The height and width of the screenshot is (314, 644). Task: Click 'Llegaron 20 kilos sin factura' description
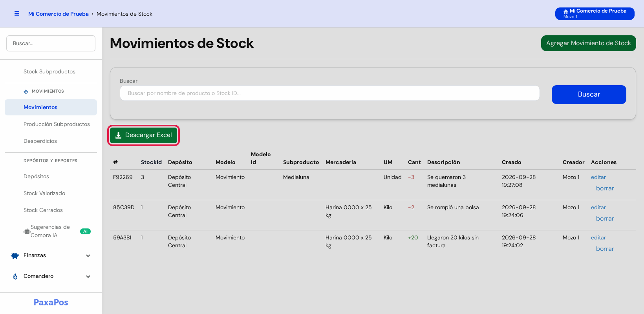pos(453,241)
